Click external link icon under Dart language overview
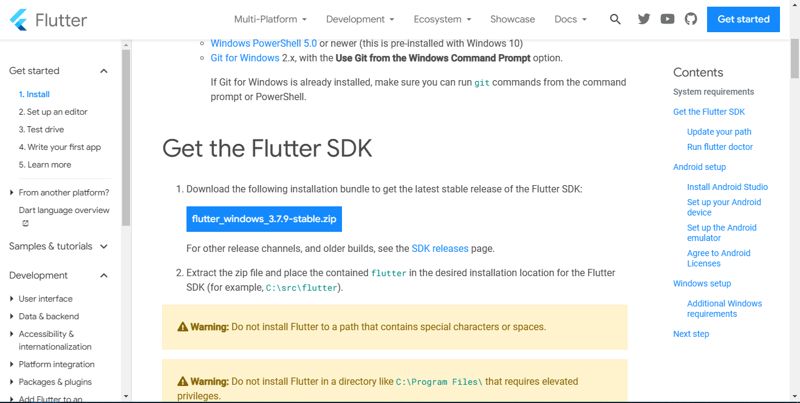This screenshot has height=403, width=800. click(x=26, y=224)
